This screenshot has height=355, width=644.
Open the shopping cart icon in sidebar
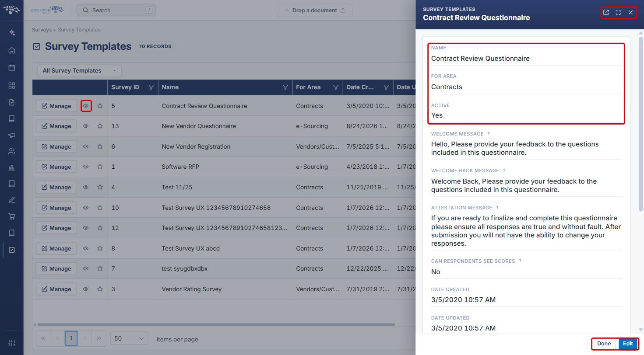[x=12, y=216]
